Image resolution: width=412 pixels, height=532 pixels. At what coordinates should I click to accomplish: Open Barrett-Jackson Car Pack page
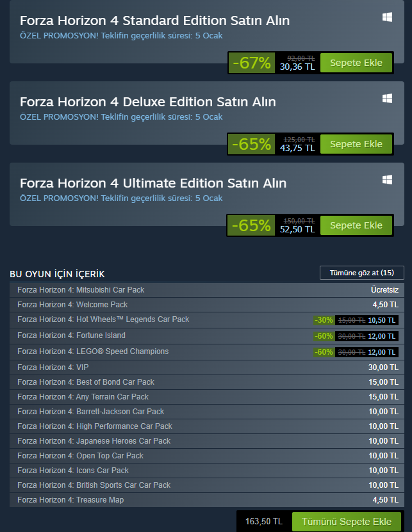click(90, 412)
